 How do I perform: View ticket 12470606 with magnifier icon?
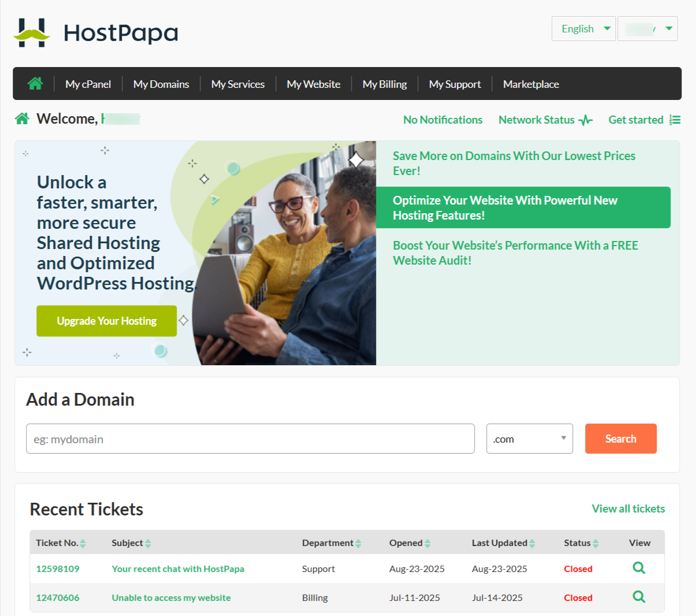(x=639, y=597)
